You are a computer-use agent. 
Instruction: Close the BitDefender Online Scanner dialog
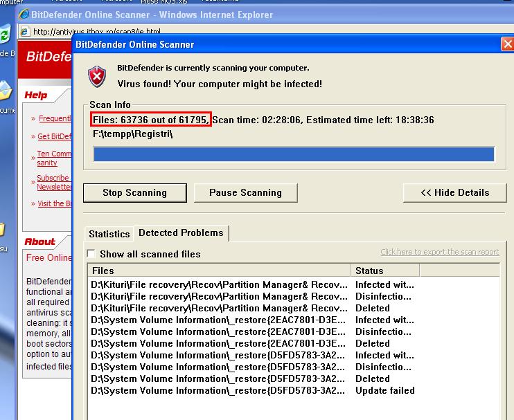point(508,44)
